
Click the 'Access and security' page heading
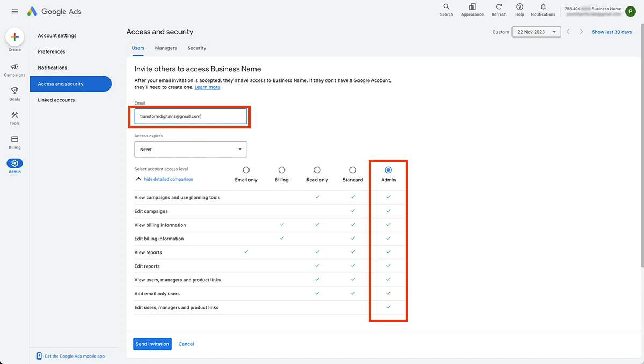click(x=160, y=32)
